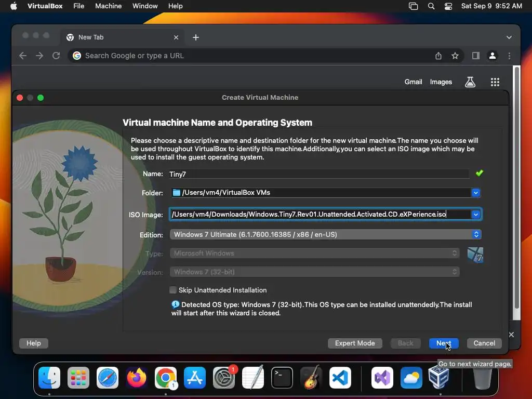
Task: Open Finder from the dock
Action: [49, 378]
